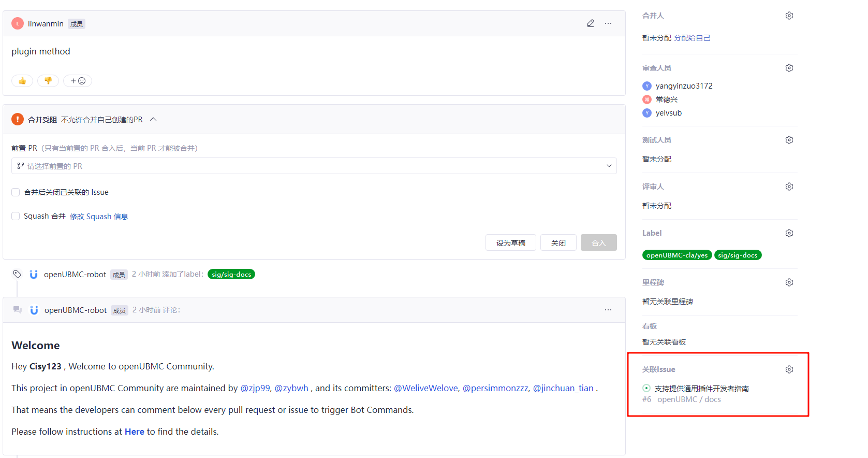Image resolution: width=868 pixels, height=458 pixels.
Task: Collapse the 合并受阻 section chevron
Action: [153, 119]
